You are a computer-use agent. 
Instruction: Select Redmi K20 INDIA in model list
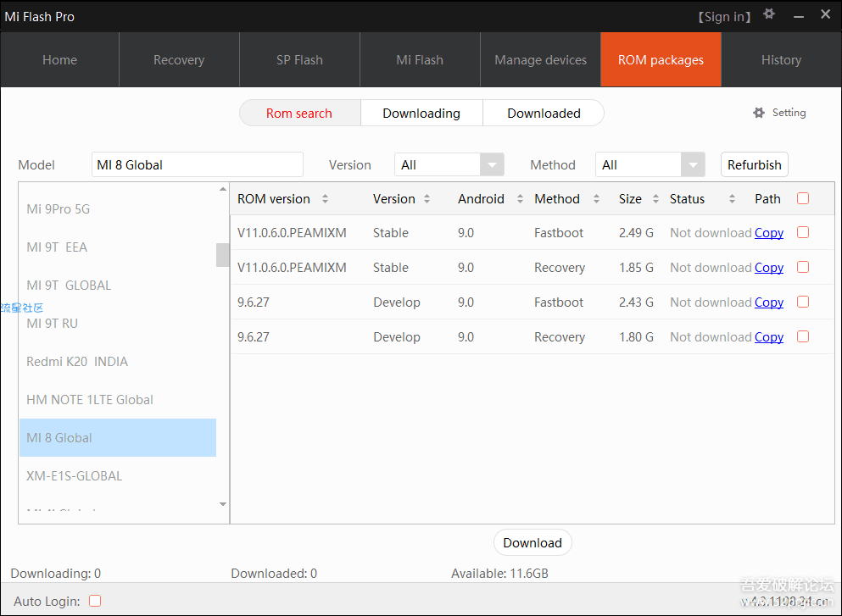[x=118, y=361]
